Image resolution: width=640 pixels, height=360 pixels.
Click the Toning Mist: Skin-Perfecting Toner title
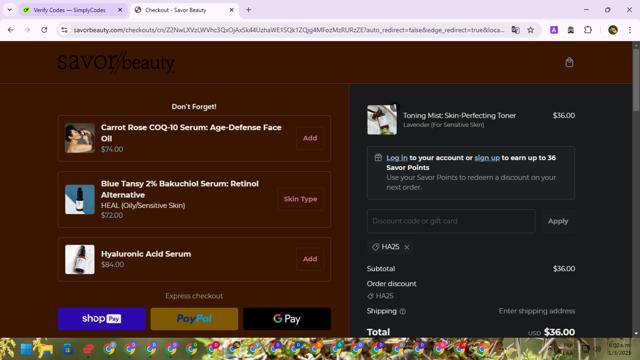click(459, 116)
